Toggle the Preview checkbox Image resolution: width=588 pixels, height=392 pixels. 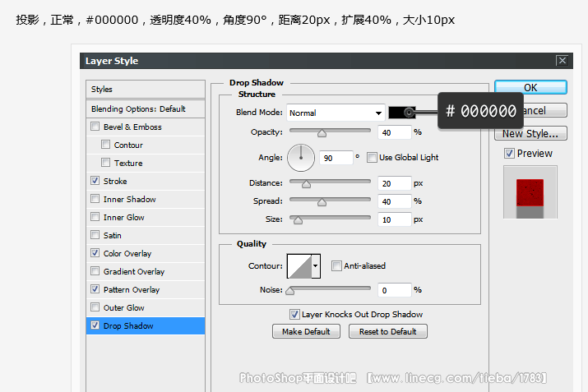509,154
